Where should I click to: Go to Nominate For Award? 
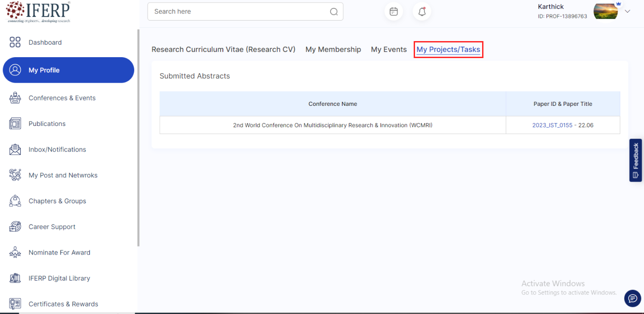click(59, 253)
